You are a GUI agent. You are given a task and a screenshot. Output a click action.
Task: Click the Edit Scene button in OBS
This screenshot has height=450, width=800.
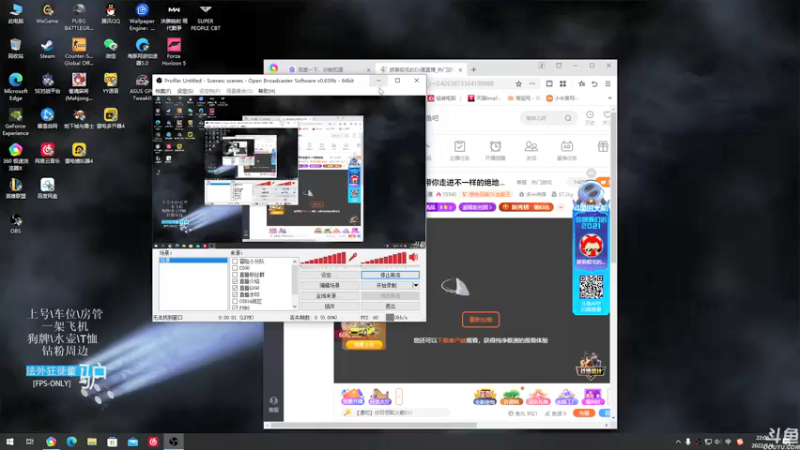(x=329, y=285)
